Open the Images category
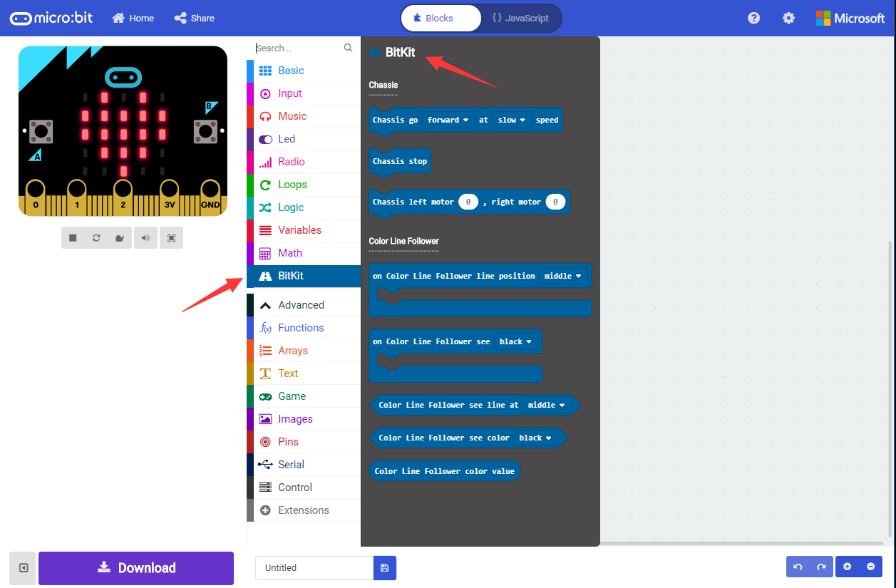This screenshot has height=588, width=896. (x=304, y=419)
